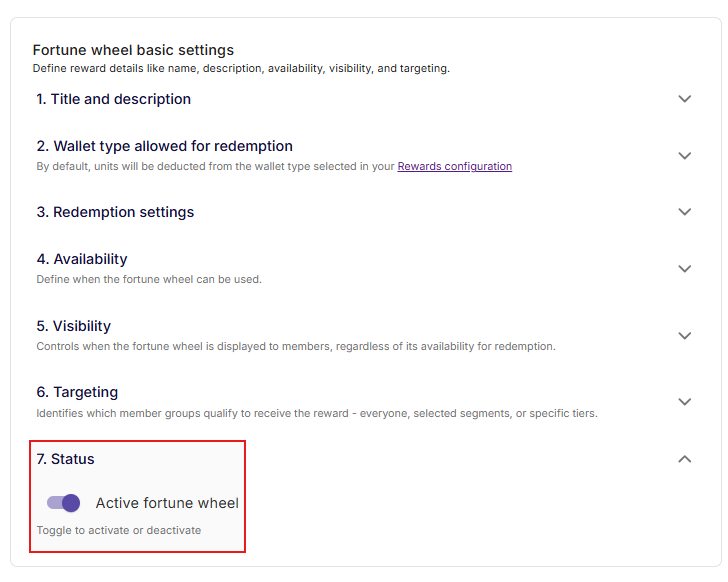Click the Targeting description about member groups

[316, 413]
